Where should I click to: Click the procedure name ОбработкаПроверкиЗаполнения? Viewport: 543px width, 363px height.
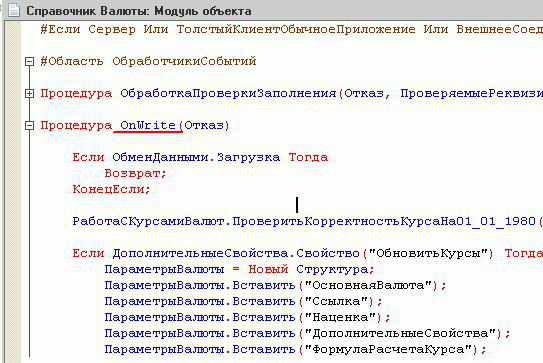pyautogui.click(x=228, y=93)
